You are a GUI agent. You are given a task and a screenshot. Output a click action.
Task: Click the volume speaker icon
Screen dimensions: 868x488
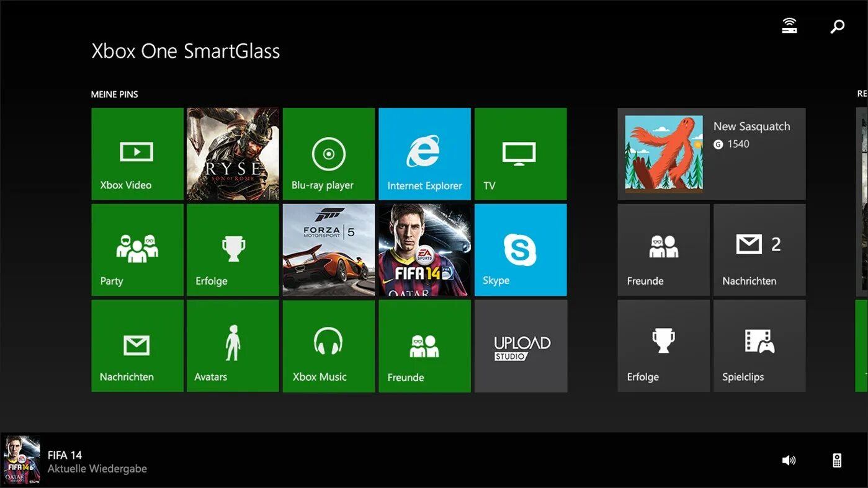(789, 460)
